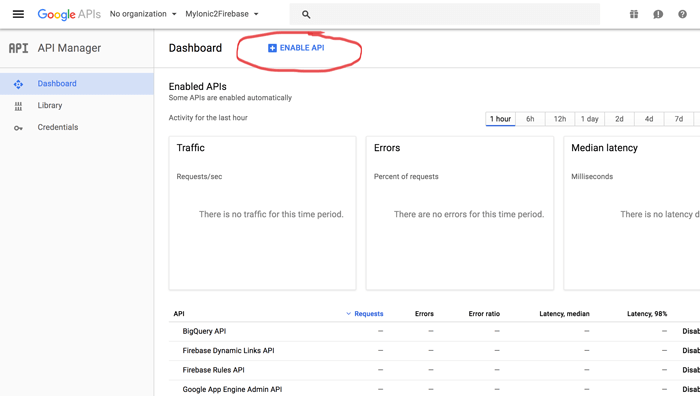This screenshot has height=396, width=700.
Task: Open the gift notifications icon
Action: pos(634,14)
